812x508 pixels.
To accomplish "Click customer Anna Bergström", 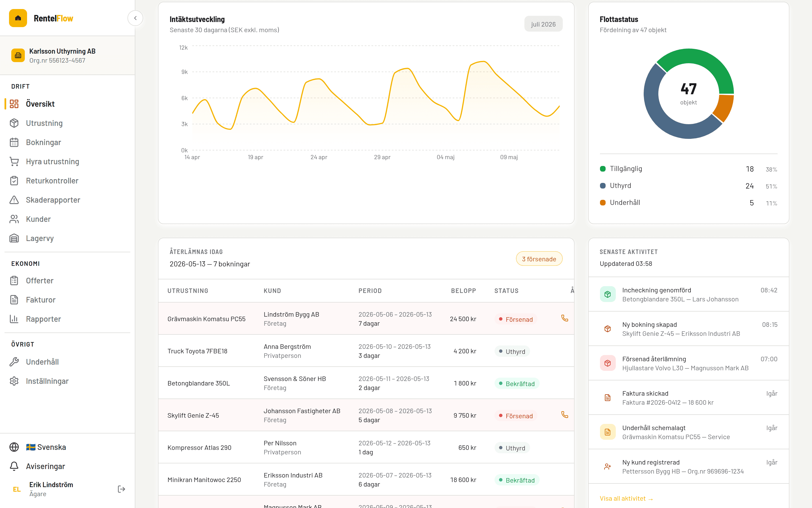I will [287, 346].
